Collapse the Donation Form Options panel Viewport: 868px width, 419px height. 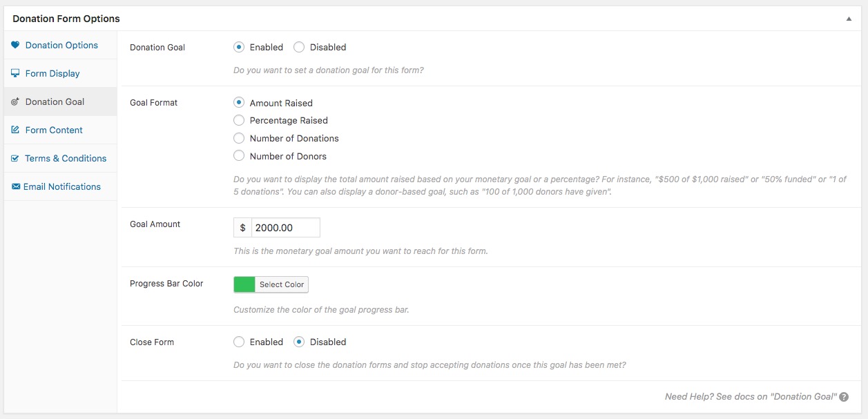849,19
